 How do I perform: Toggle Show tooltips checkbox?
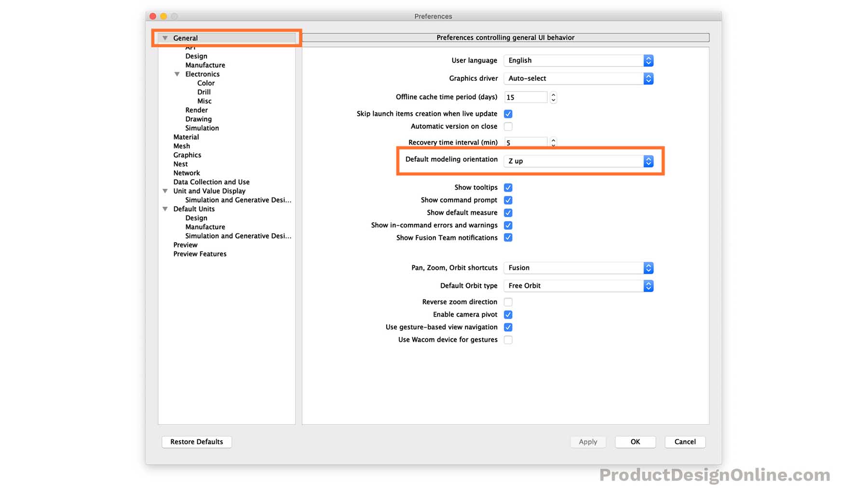(x=508, y=187)
